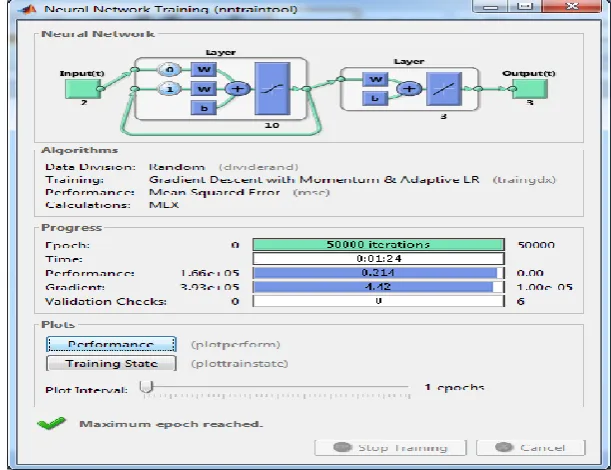The image size is (611, 470).
Task: Click the second W weight block, first layer
Action: 203,89
